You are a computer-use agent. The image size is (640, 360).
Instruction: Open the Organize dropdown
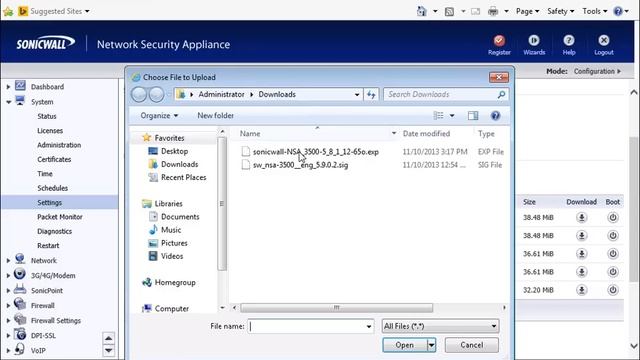pos(159,116)
